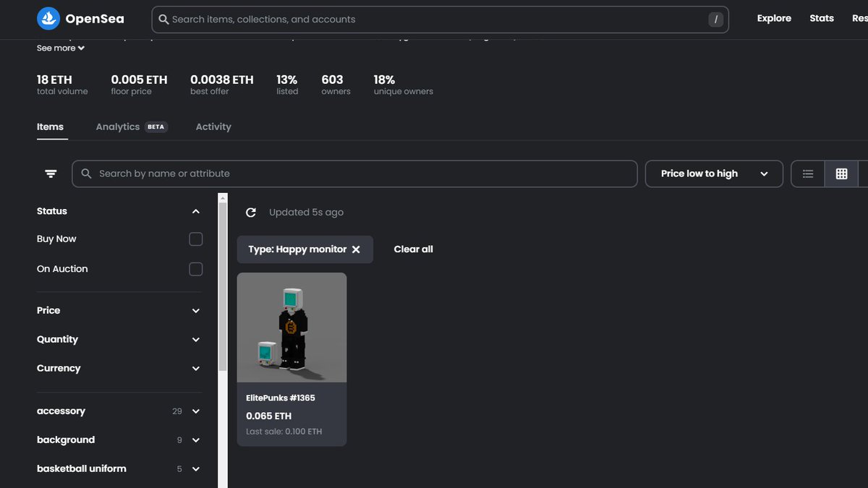Expand the Price filter
This screenshot has height=488, width=868.
pyautogui.click(x=195, y=311)
